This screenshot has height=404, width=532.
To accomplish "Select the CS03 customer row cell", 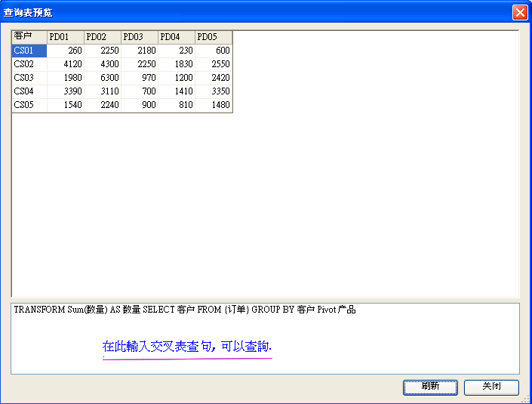I will click(29, 78).
